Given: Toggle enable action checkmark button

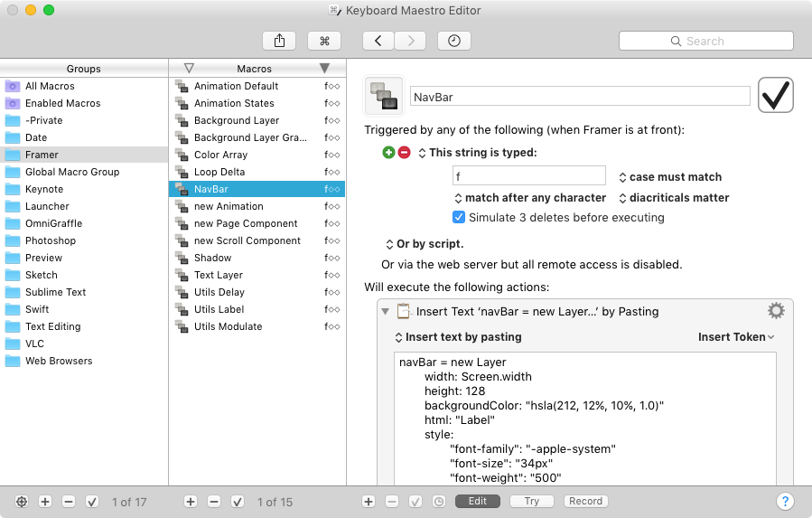Looking at the screenshot, I should (x=415, y=502).
